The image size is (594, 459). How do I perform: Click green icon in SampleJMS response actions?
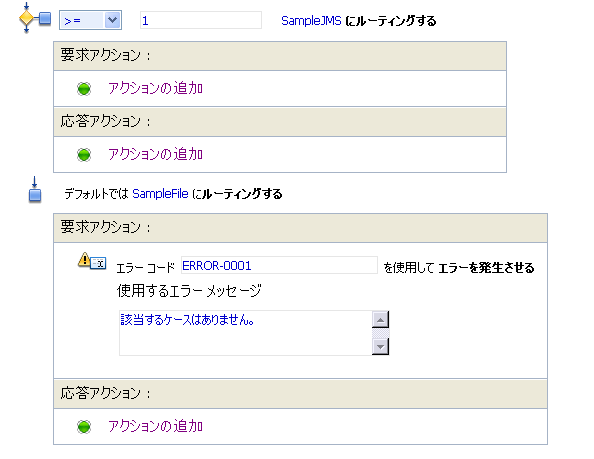pos(84,155)
